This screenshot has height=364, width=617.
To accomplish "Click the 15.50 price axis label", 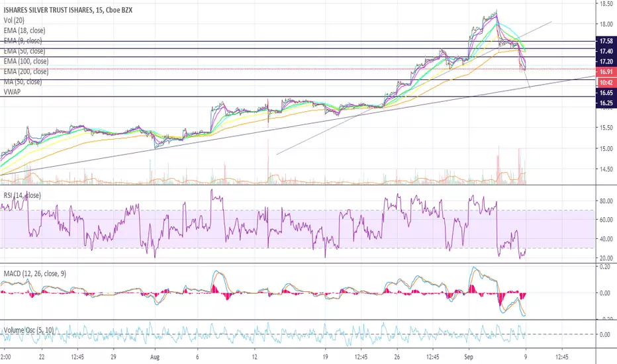I will click(x=606, y=128).
